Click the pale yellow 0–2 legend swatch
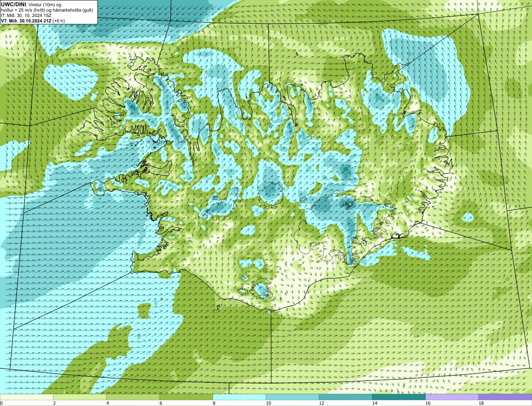The width and height of the screenshot is (532, 406). click(x=27, y=397)
